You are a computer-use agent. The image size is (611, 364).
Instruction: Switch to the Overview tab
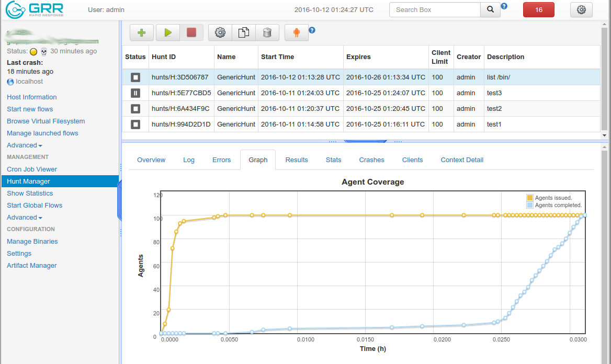pos(151,160)
